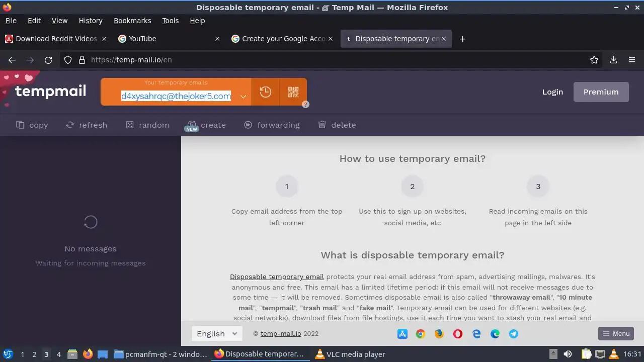Open the File menu
This screenshot has height=362, width=644.
coord(11,21)
